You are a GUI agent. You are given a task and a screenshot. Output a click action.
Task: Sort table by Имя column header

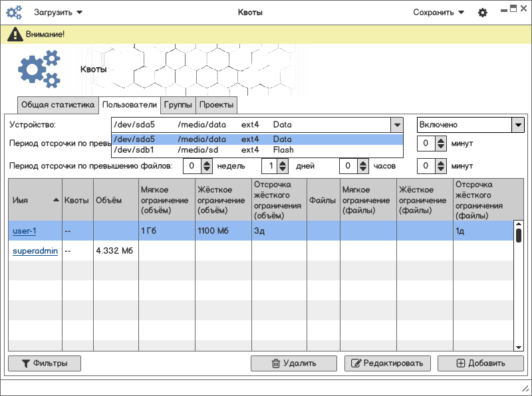point(35,200)
